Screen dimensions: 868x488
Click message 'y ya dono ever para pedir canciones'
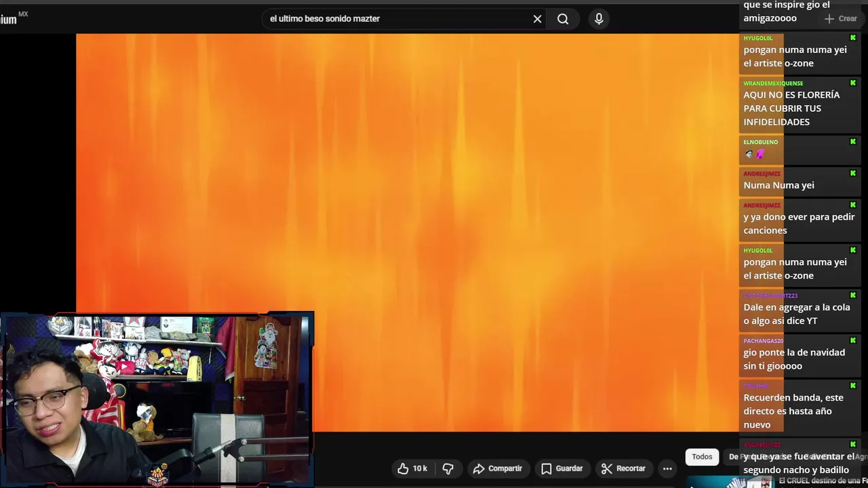[x=799, y=224]
